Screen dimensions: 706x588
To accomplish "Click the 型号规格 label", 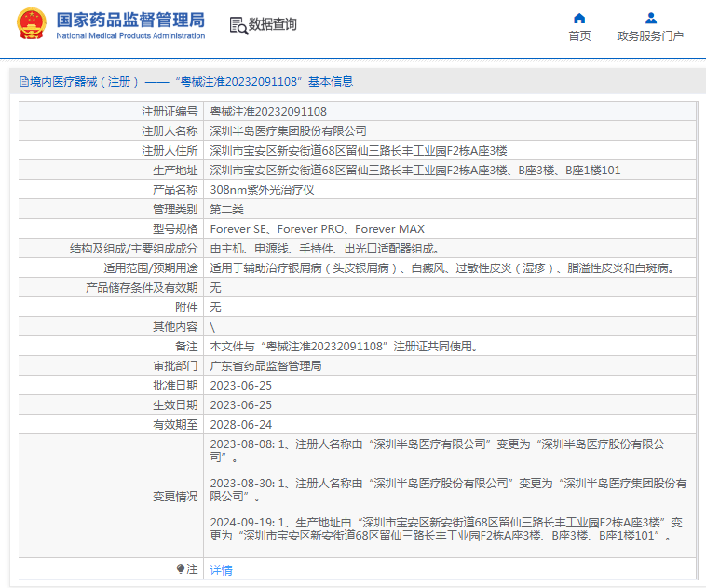I will click(175, 229).
